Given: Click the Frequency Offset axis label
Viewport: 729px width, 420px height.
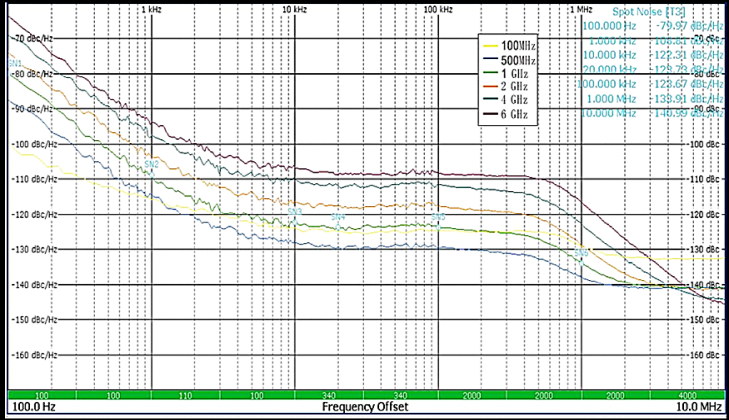Looking at the screenshot, I should pos(364,409).
